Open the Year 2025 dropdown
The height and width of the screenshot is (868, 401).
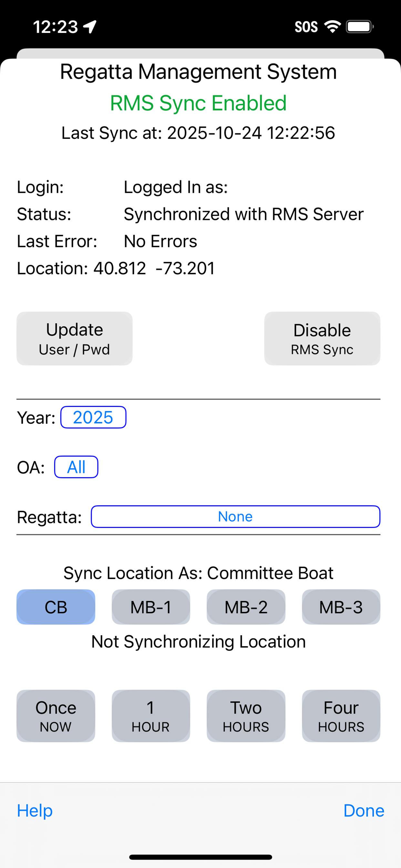[x=93, y=417]
